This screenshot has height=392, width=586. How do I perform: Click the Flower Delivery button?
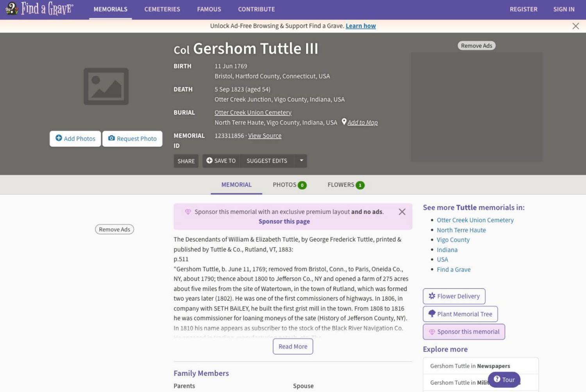pos(454,296)
